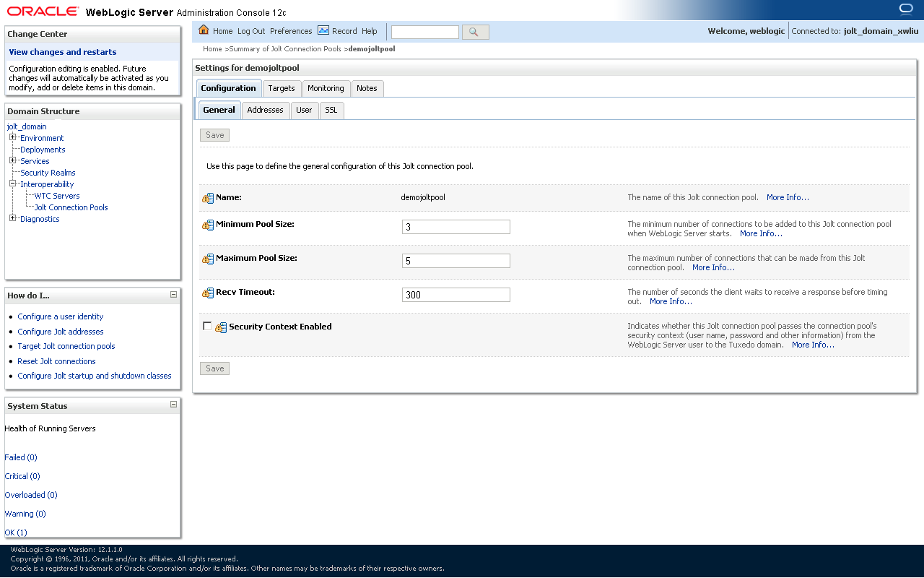924x578 pixels.
Task: Click More Info for Minimum Pool Size
Action: 761,233
